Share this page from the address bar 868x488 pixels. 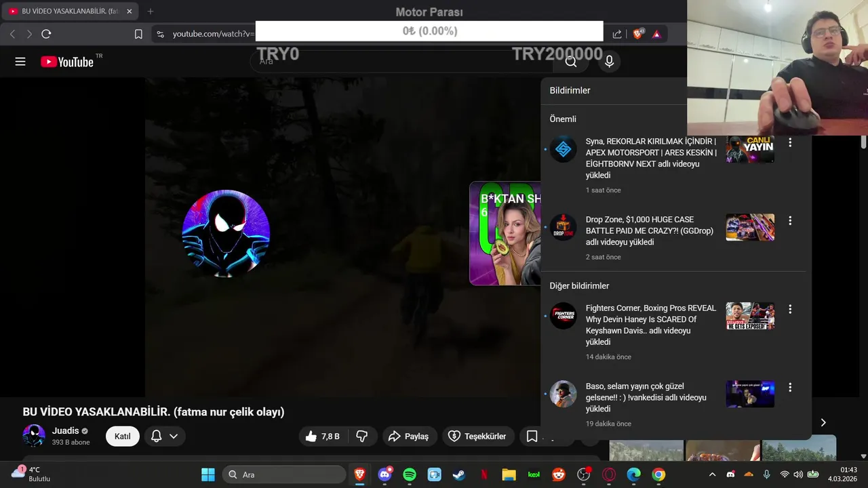(617, 34)
